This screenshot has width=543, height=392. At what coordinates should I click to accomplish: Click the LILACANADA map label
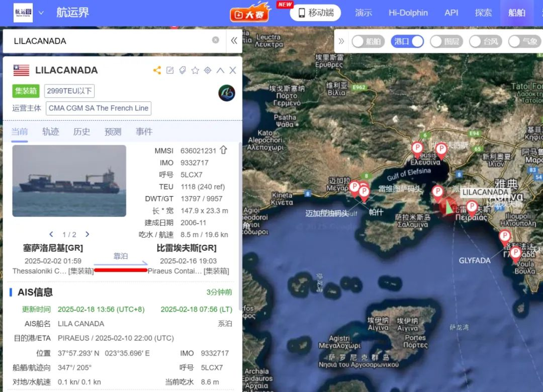[x=485, y=192]
